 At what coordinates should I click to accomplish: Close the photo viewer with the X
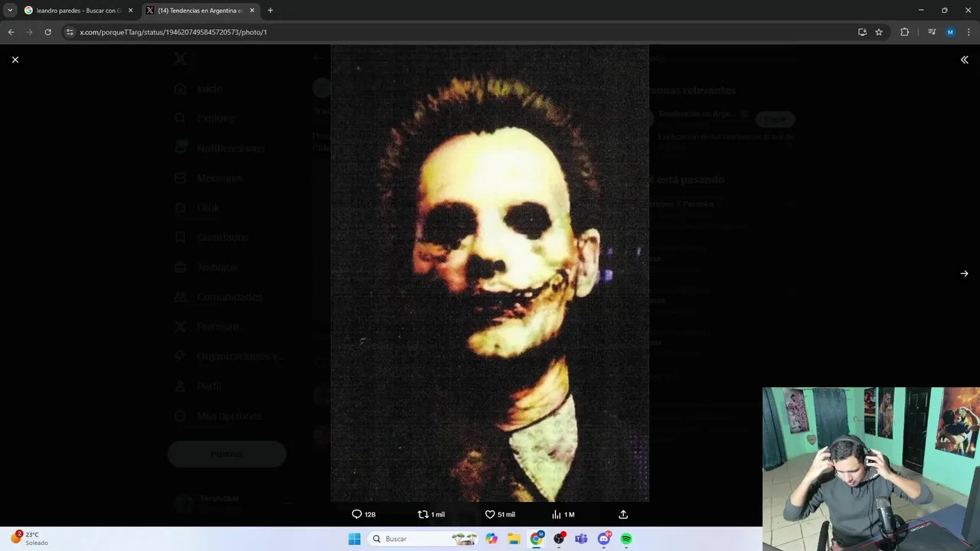[x=15, y=60]
